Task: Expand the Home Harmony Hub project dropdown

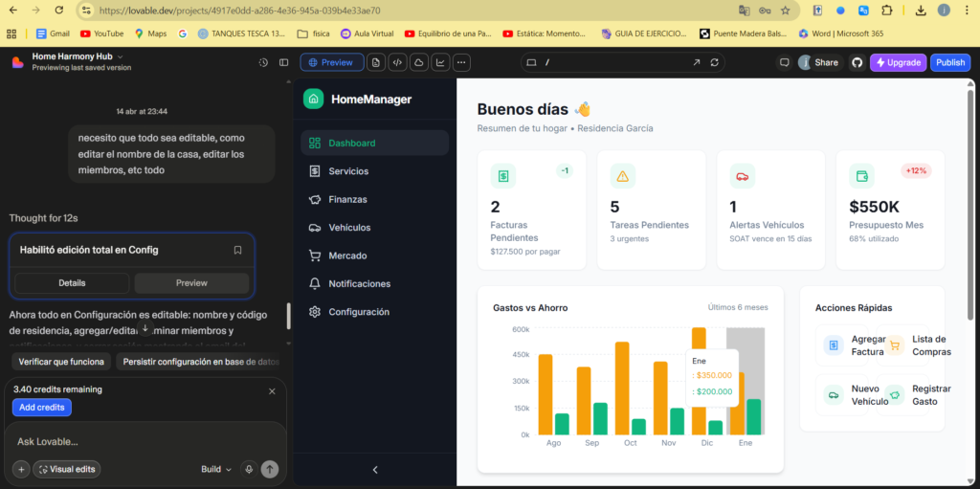Action: (x=121, y=56)
